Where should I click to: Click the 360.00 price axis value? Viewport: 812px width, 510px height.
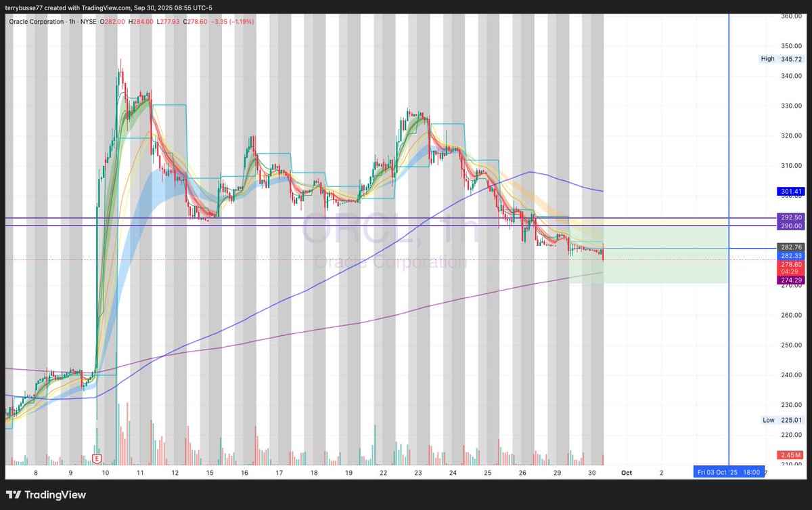pyautogui.click(x=791, y=16)
